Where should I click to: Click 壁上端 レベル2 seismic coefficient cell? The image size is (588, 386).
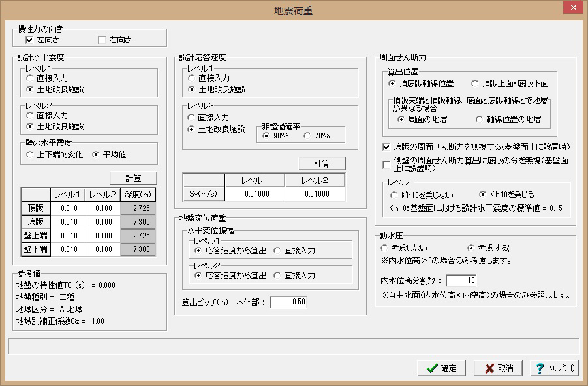coord(102,236)
